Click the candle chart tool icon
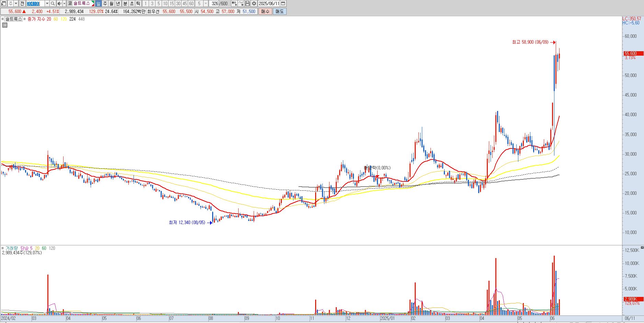 click(x=234, y=3)
